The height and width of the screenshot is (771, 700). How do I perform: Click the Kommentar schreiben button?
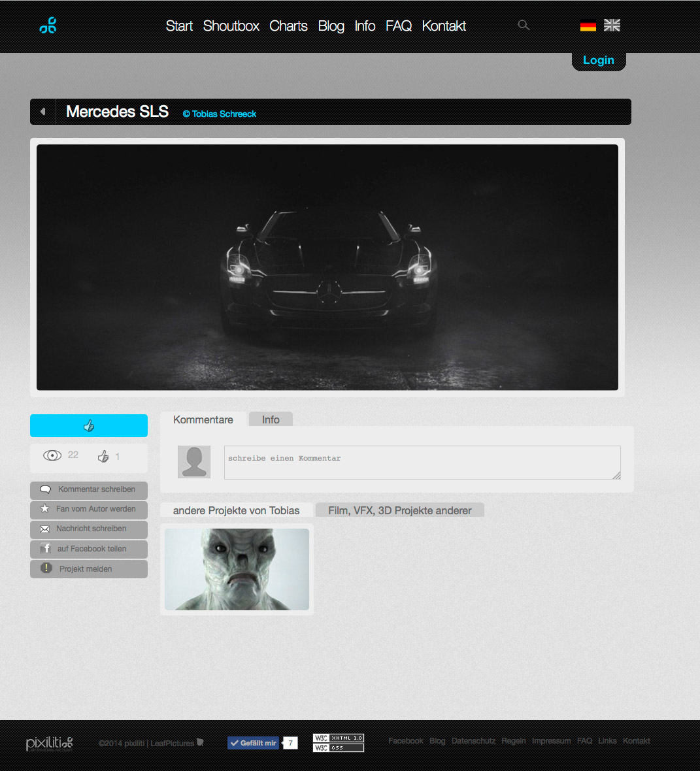click(x=88, y=490)
